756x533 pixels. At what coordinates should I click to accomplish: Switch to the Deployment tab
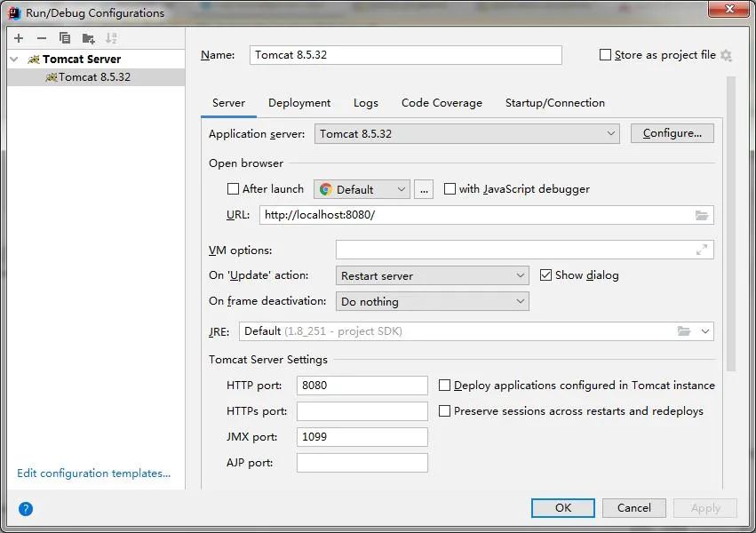299,103
